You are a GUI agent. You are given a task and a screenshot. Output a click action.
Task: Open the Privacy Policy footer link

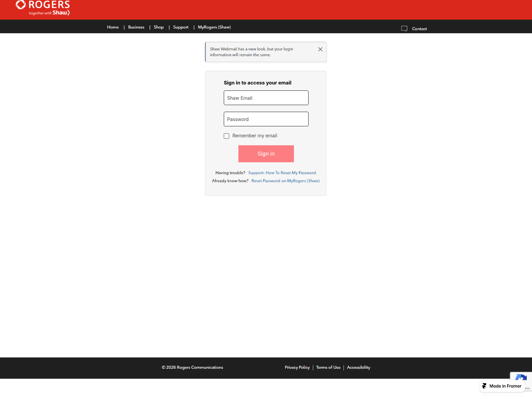tap(297, 367)
